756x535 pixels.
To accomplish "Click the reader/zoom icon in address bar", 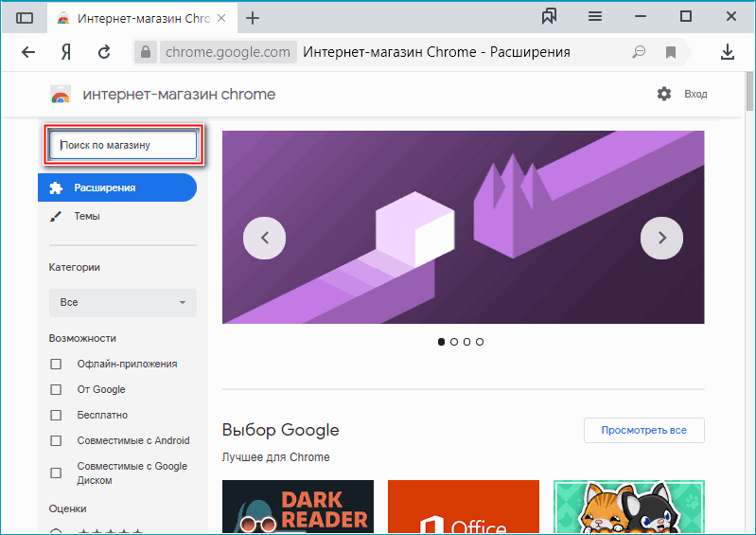I will click(x=639, y=52).
